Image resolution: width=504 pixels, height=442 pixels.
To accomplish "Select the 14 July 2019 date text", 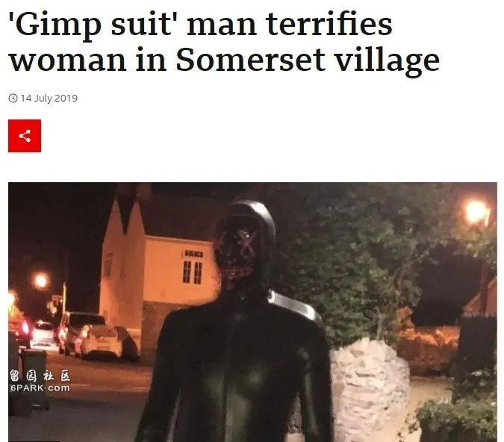I will click(49, 98).
